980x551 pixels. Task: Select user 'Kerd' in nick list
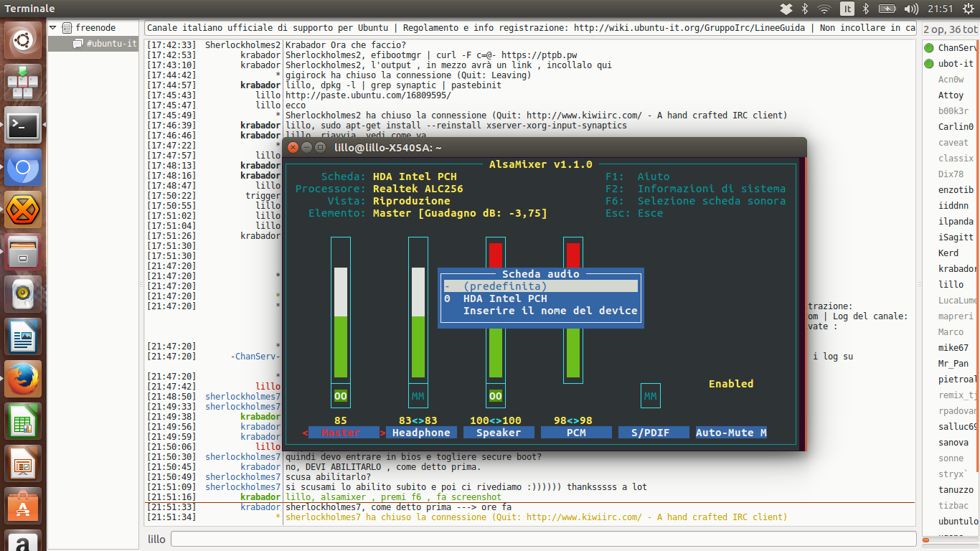[x=948, y=253]
